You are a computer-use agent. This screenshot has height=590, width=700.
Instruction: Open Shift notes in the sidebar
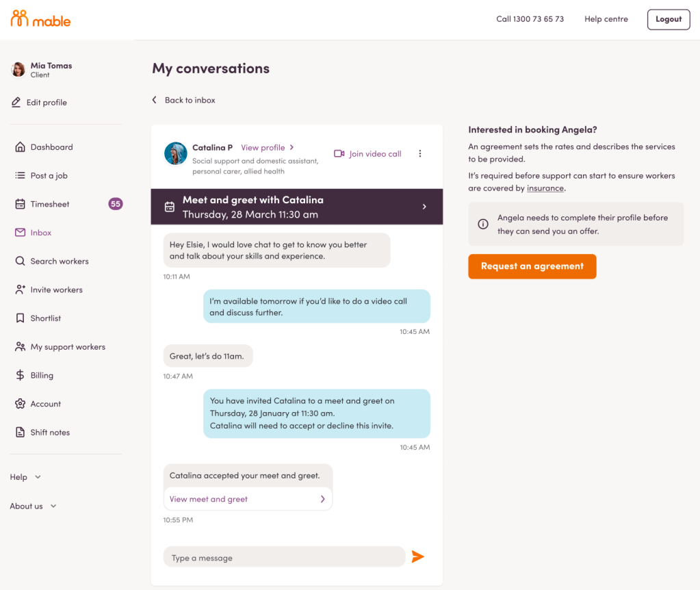point(50,433)
